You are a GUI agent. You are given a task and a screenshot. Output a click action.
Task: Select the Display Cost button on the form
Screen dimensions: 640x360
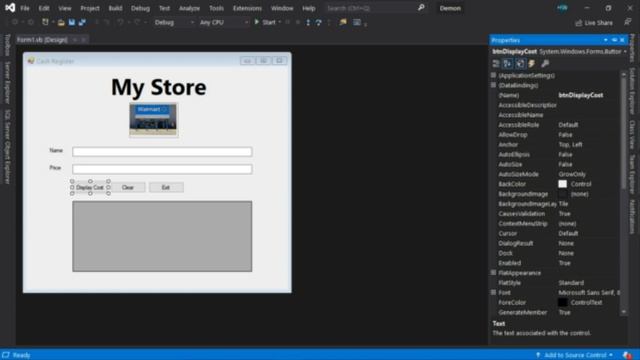tap(90, 187)
